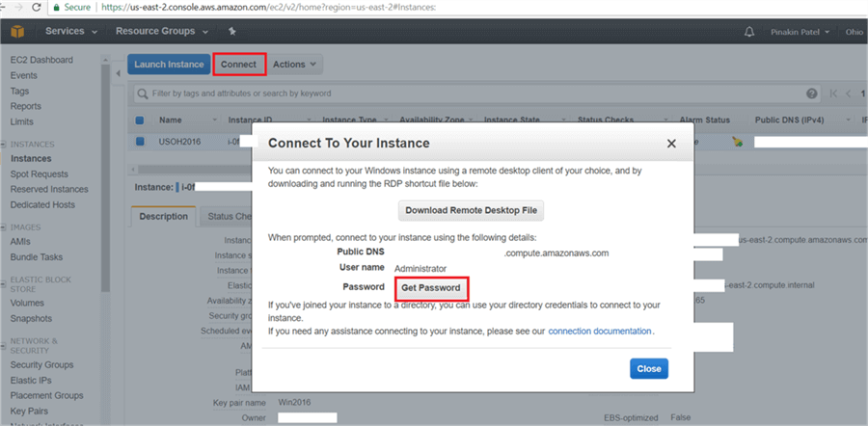Open the Ohio region dropdown
The image size is (868, 426).
(x=855, y=32)
